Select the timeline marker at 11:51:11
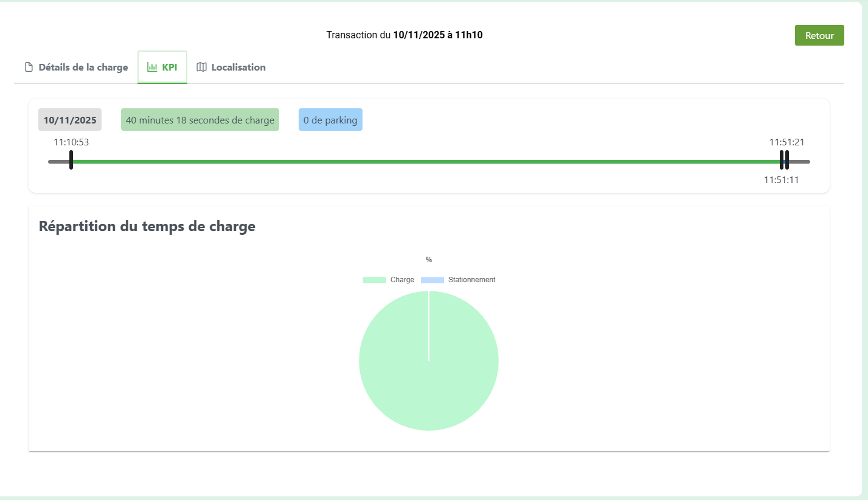This screenshot has width=868, height=500. point(782,160)
